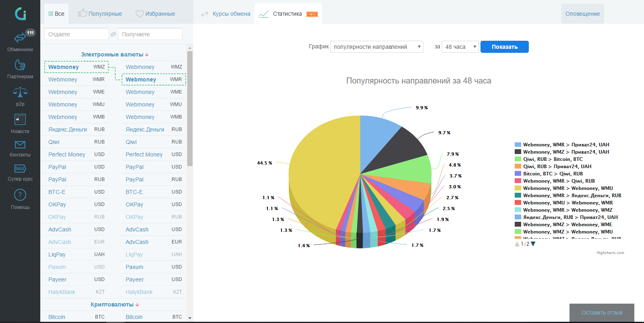Screen dimensions: 644x323
Task: Select Payeer USD in the give column
Action: tap(77, 279)
